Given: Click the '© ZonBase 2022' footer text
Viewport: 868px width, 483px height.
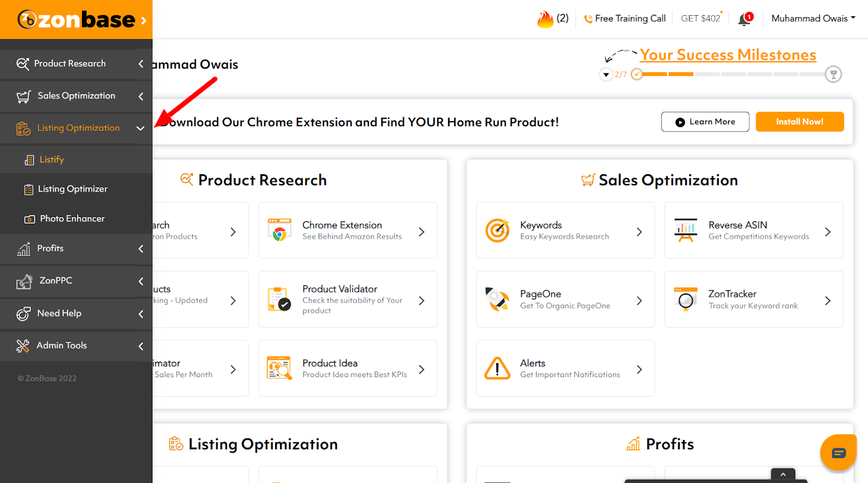Looking at the screenshot, I should click(47, 378).
